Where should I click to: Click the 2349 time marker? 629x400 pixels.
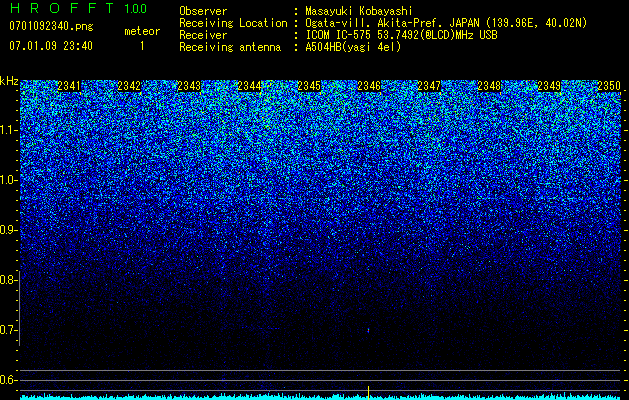click(549, 86)
